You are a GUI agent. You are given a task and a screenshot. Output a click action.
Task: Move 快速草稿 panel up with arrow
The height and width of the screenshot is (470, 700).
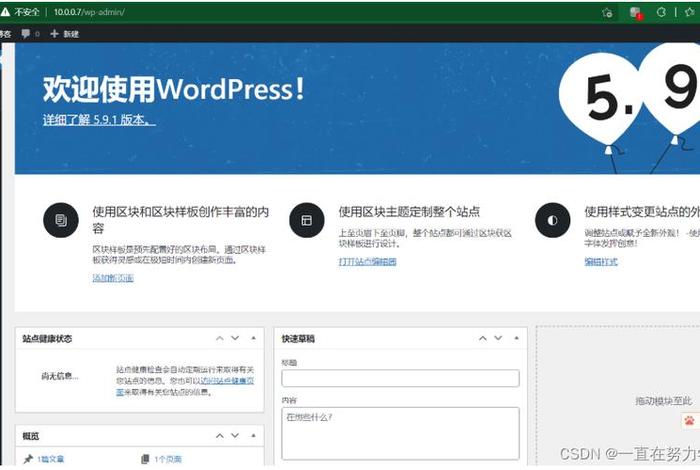(x=483, y=338)
